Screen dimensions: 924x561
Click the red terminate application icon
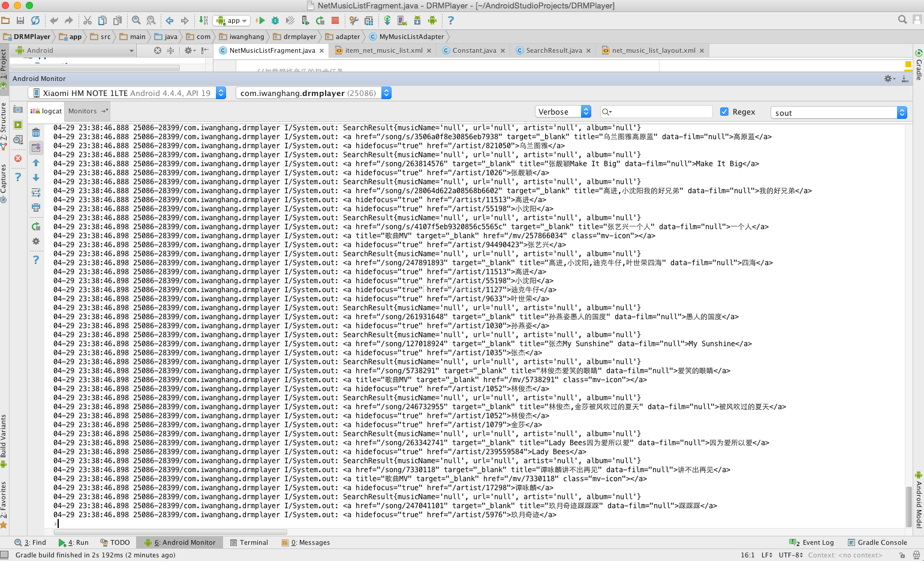coord(18,158)
